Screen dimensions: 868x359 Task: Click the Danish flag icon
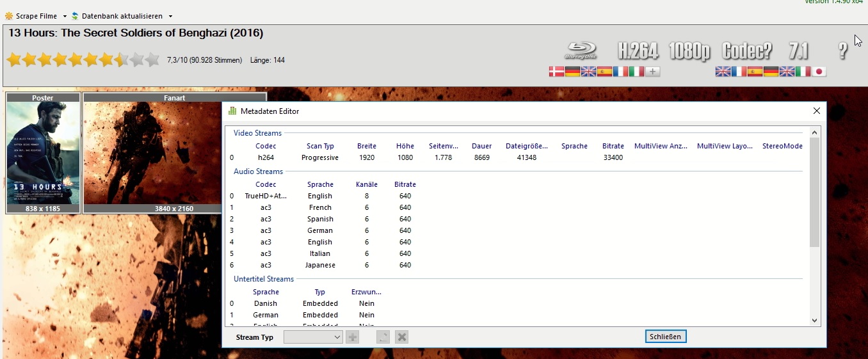[556, 72]
